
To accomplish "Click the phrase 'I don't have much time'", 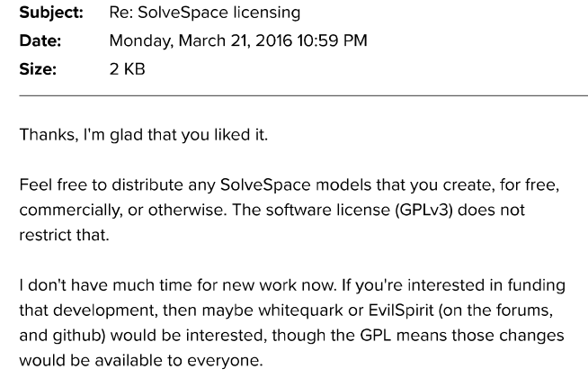I will click(x=101, y=285).
